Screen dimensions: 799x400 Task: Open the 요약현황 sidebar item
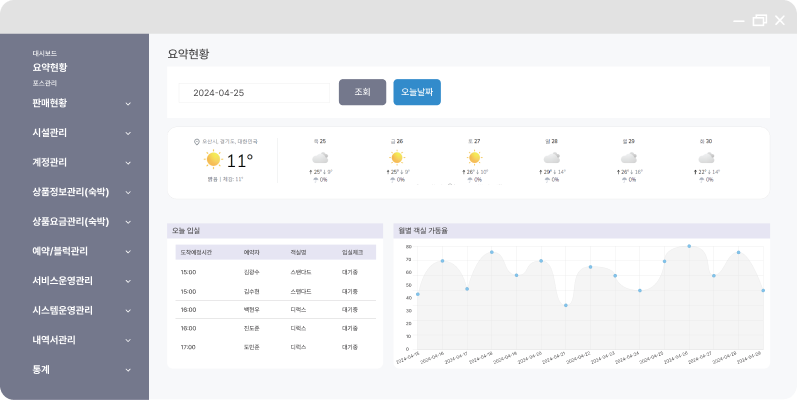point(50,67)
